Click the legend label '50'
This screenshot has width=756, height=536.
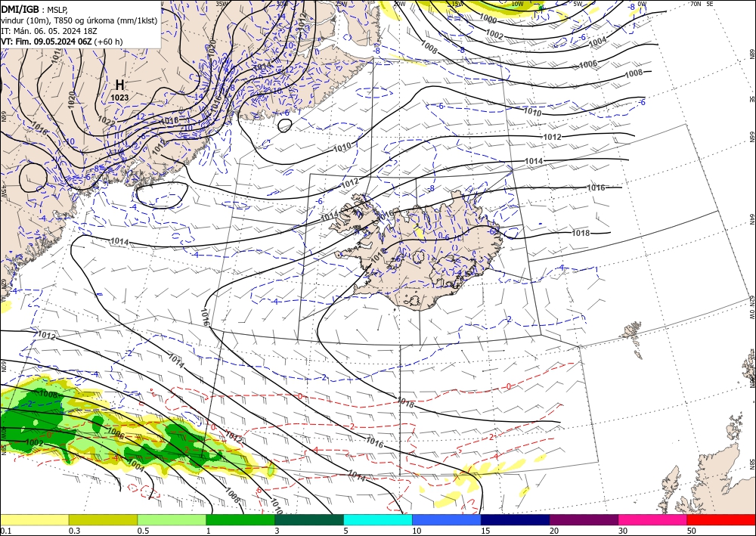click(692, 531)
